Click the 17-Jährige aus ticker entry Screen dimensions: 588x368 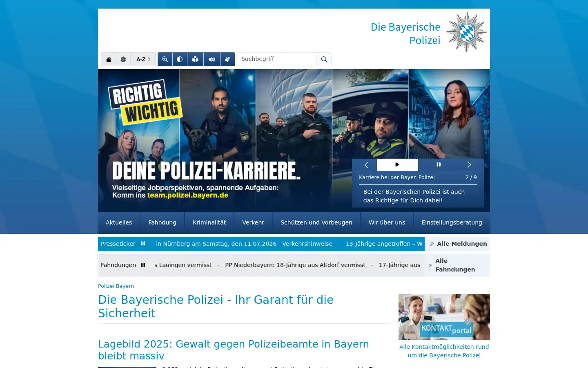pyautogui.click(x=399, y=265)
